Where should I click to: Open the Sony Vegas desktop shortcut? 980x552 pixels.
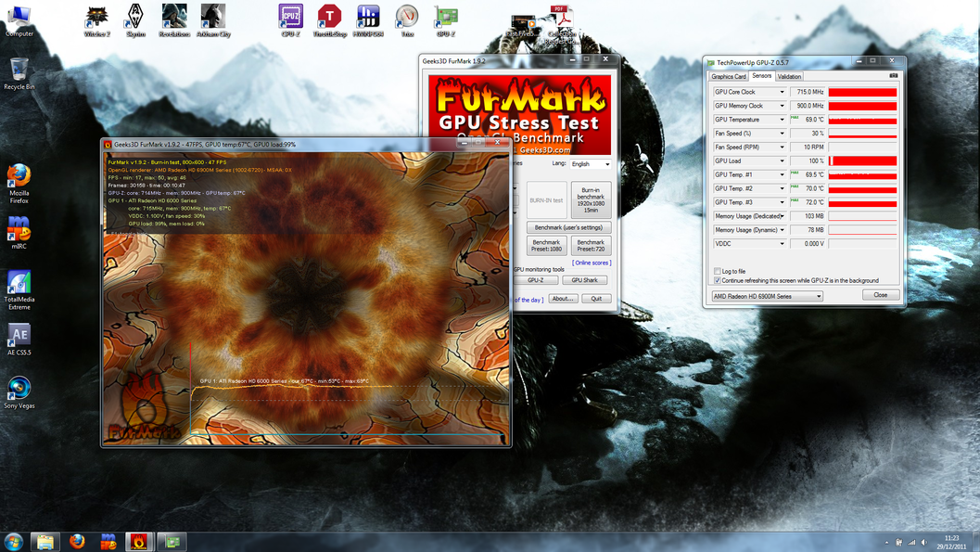pyautogui.click(x=19, y=392)
